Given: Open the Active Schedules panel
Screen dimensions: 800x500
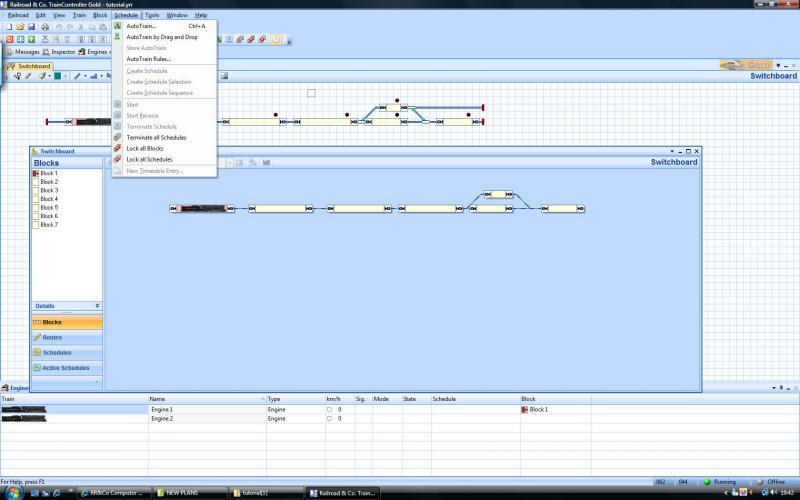Looking at the screenshot, I should coord(65,367).
